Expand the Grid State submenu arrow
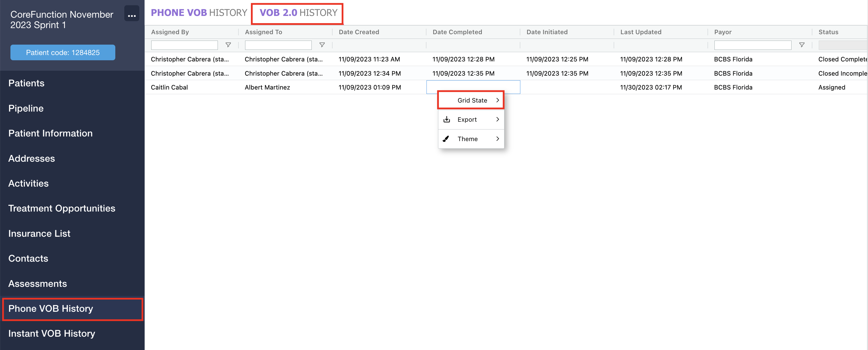This screenshot has width=868, height=350. (497, 100)
